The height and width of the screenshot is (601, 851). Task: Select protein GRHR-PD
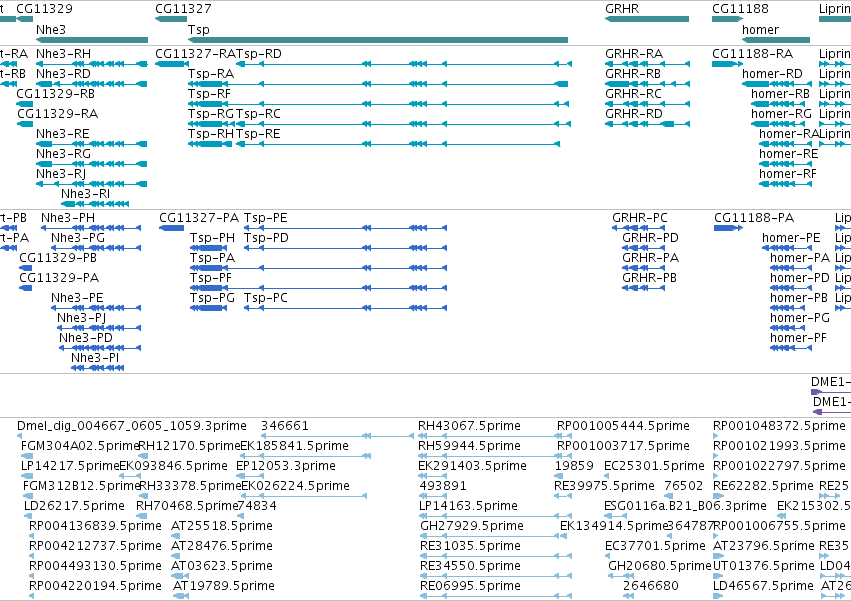(644, 248)
